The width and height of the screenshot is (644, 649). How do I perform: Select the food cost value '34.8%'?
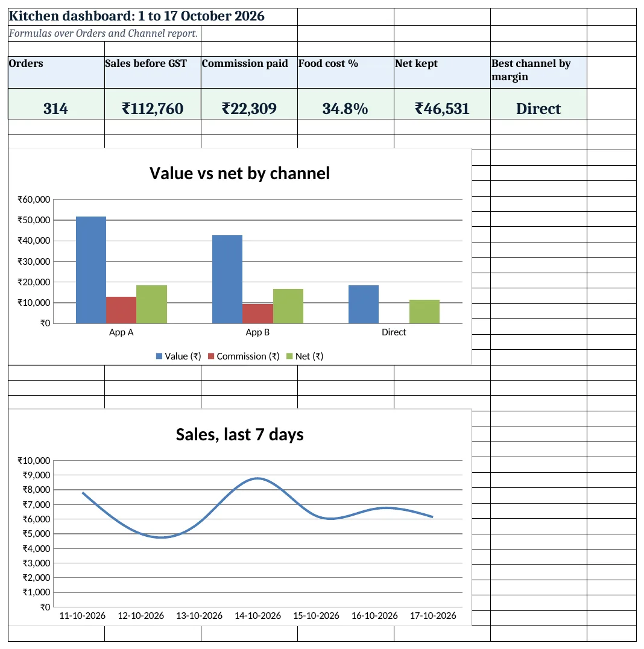[x=346, y=104]
